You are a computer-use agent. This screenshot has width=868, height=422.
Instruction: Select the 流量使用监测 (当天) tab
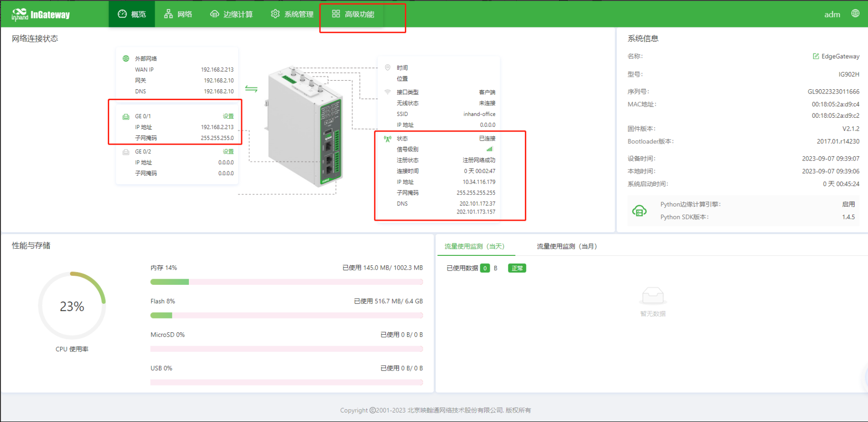click(x=474, y=246)
